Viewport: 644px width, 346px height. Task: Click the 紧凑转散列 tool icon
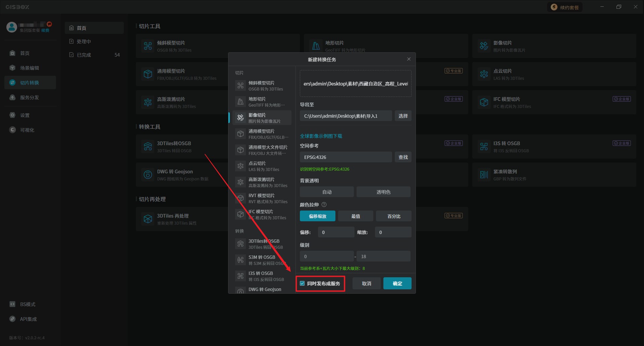coord(484,175)
